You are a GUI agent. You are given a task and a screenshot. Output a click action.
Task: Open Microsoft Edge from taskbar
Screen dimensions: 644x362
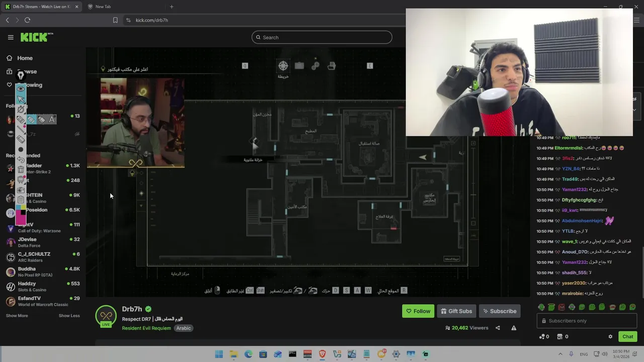point(248,354)
